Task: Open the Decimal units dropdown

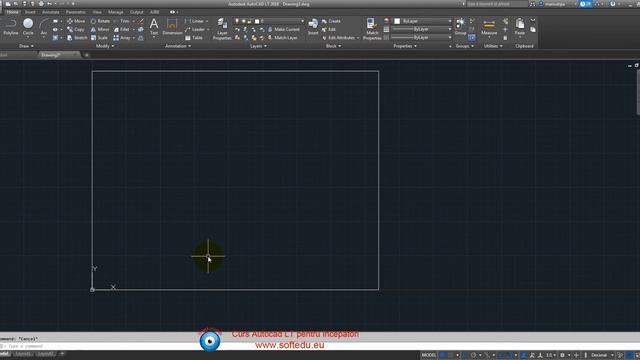Action: point(602,355)
